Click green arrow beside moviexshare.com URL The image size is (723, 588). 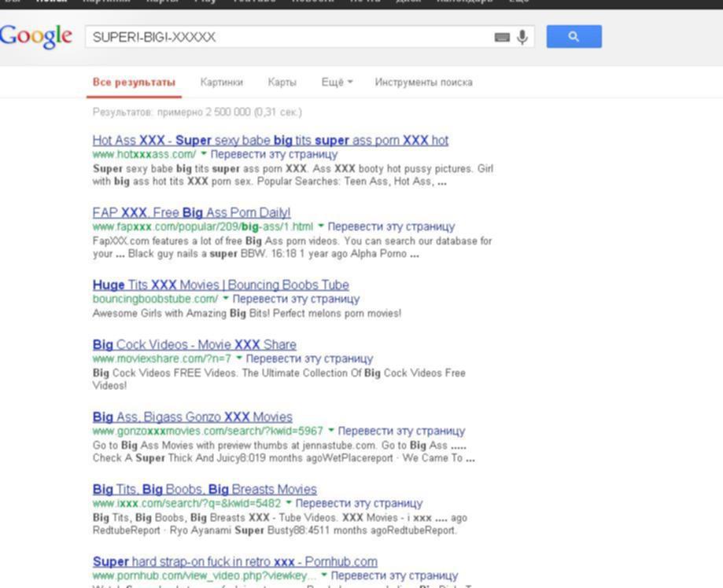tap(239, 358)
